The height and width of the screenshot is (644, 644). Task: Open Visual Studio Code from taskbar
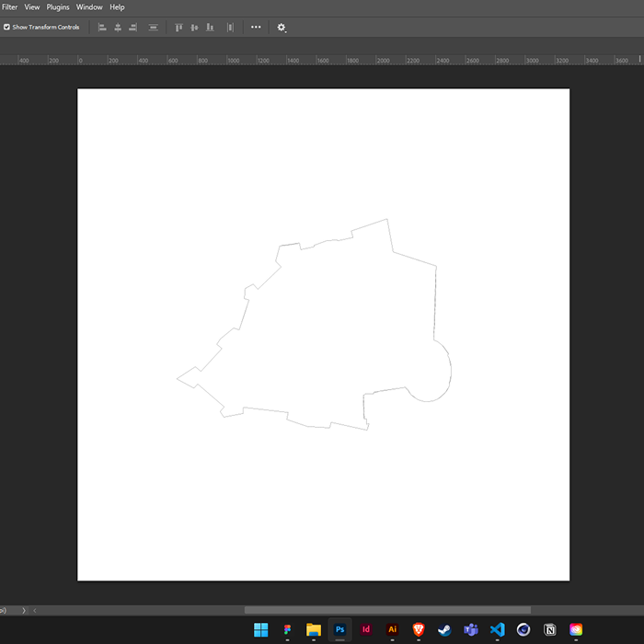click(x=498, y=629)
